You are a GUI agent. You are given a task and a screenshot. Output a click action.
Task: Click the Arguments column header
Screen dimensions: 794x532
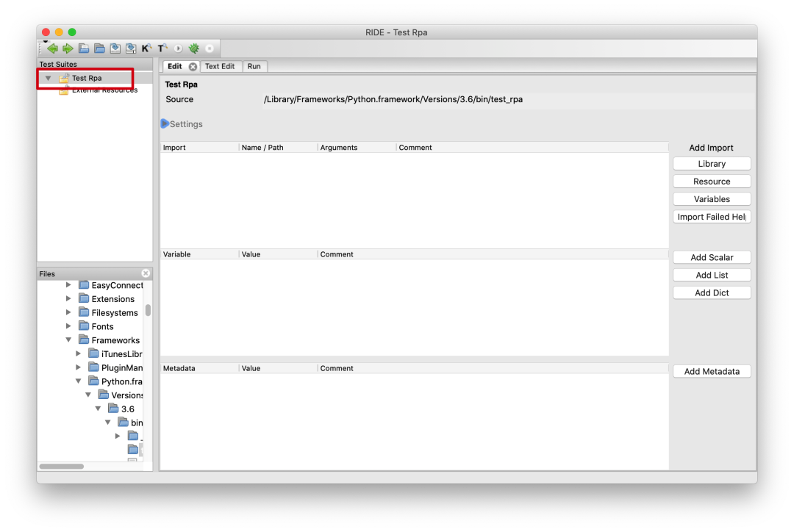tap(357, 148)
